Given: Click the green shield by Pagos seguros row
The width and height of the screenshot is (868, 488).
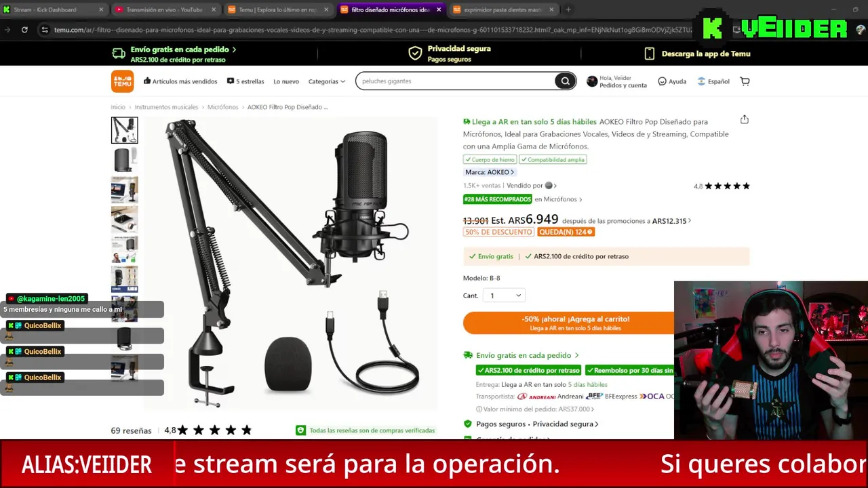Looking at the screenshot, I should [467, 424].
